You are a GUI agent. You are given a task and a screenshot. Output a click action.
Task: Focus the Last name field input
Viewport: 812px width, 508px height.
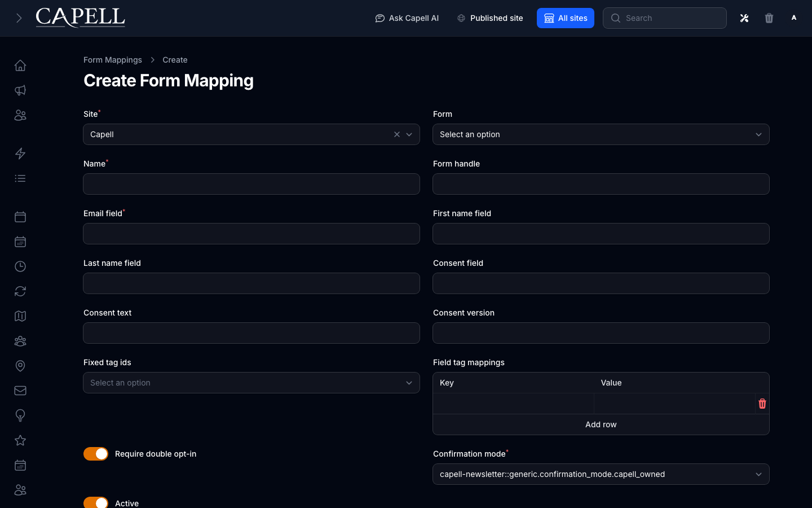tap(251, 283)
